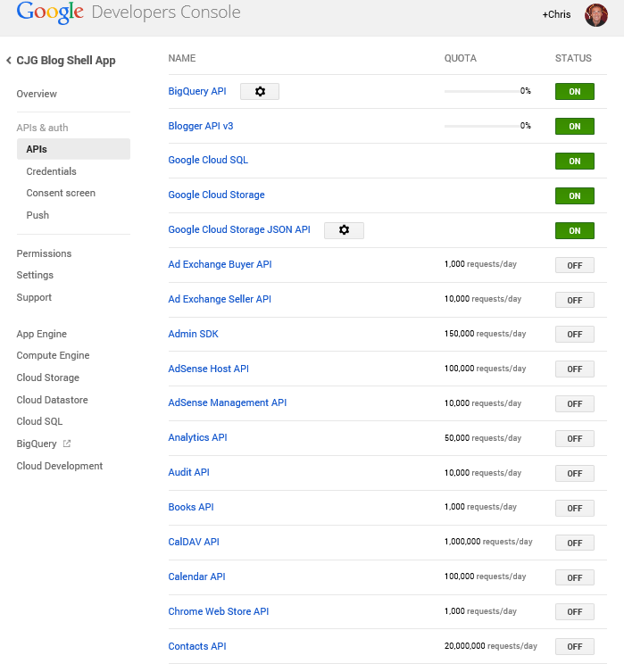This screenshot has height=672, width=624.
Task: Turn on Contacts API
Action: pos(574,646)
